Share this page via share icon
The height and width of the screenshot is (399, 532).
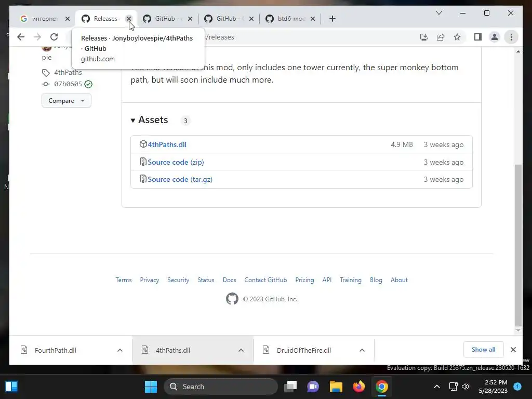pos(441,37)
